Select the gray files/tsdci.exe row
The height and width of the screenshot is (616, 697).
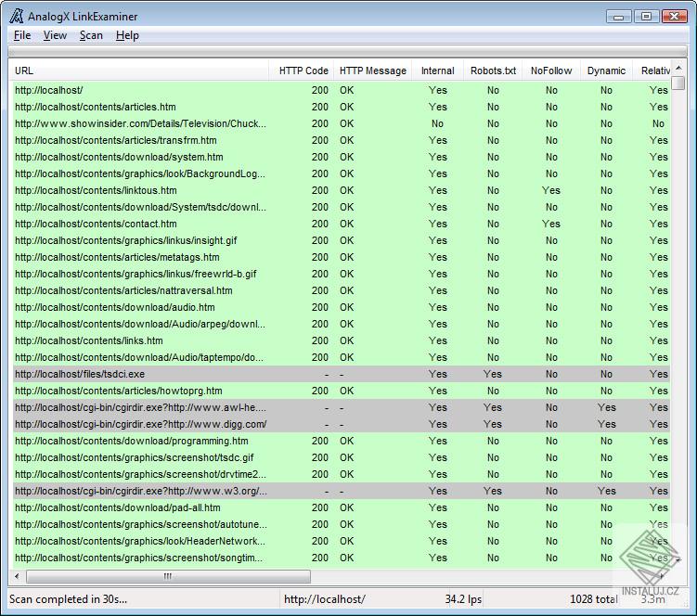point(341,374)
